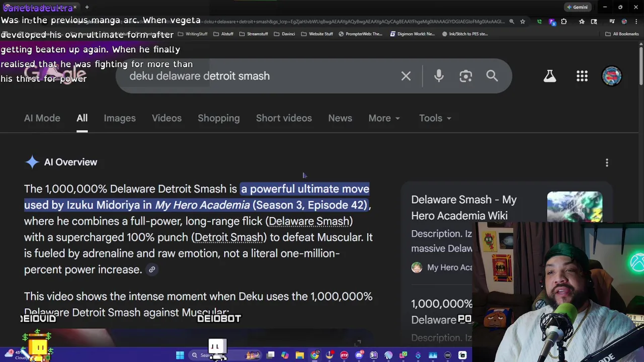The image size is (644, 362).
Task: Open the Davinci bookmark folder
Action: point(284,34)
